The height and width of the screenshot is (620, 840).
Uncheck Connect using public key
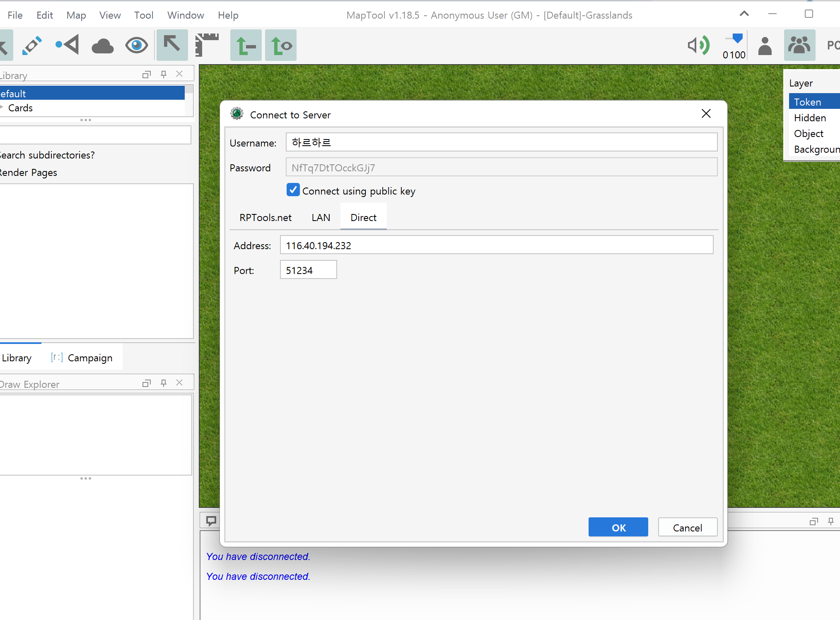point(293,190)
